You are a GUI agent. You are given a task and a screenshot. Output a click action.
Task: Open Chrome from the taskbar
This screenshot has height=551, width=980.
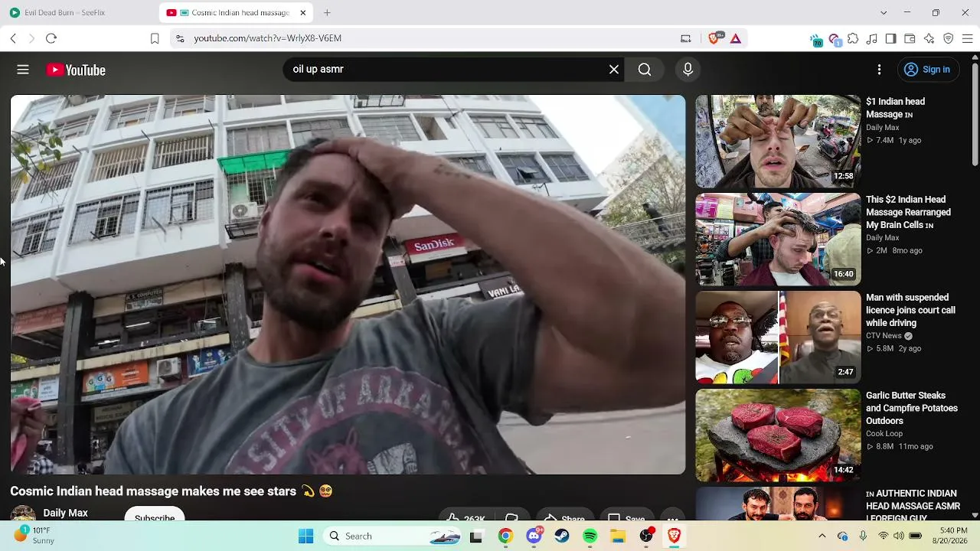pos(505,536)
